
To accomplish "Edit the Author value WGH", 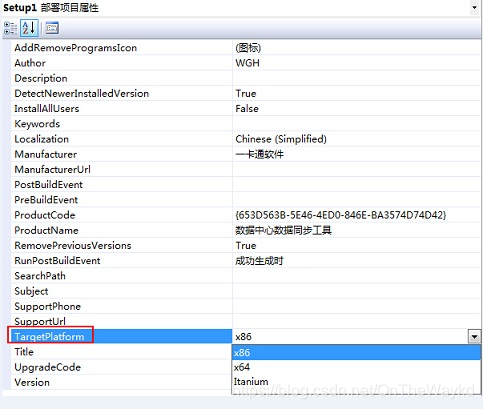I will (x=247, y=63).
